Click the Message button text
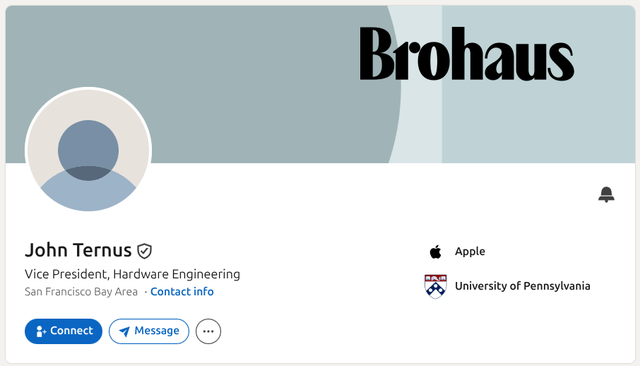Viewport: 640px width, 366px height. [x=157, y=331]
